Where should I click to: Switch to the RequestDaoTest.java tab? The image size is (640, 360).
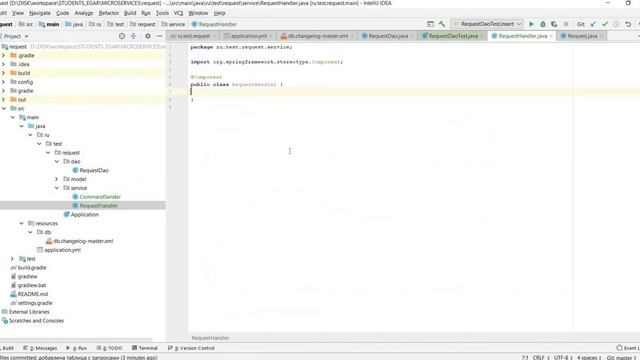(x=453, y=36)
